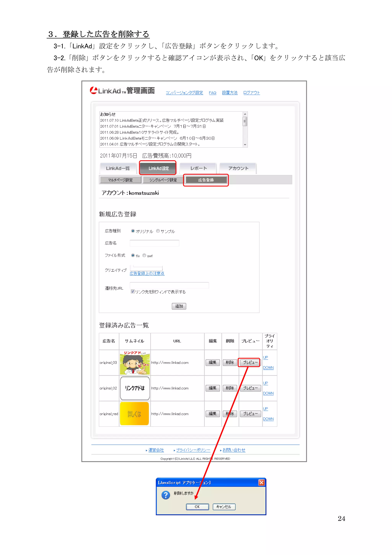Click UP link for original_03
Viewport: 392px width, 555px height.
tap(265, 357)
